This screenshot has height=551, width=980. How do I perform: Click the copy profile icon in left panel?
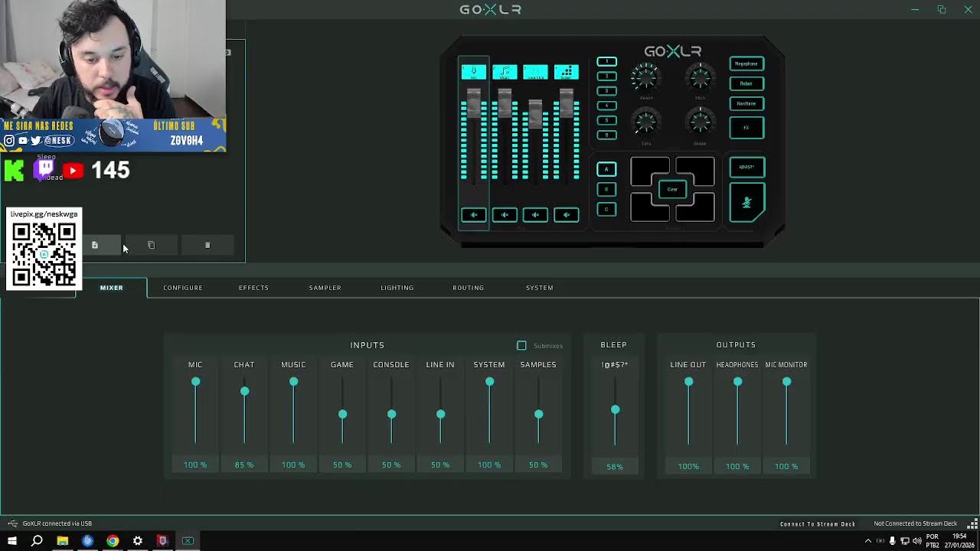pos(151,245)
